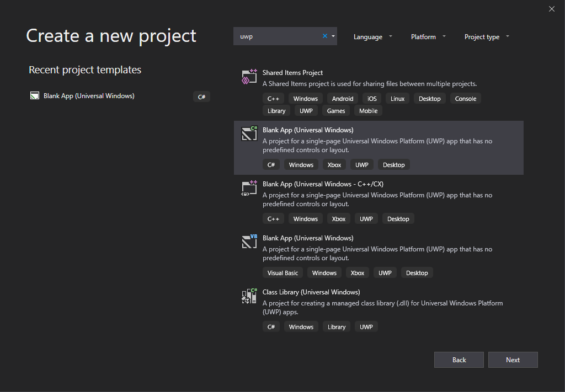The height and width of the screenshot is (392, 565).
Task: Open the Language filter dropdown
Action: (372, 36)
